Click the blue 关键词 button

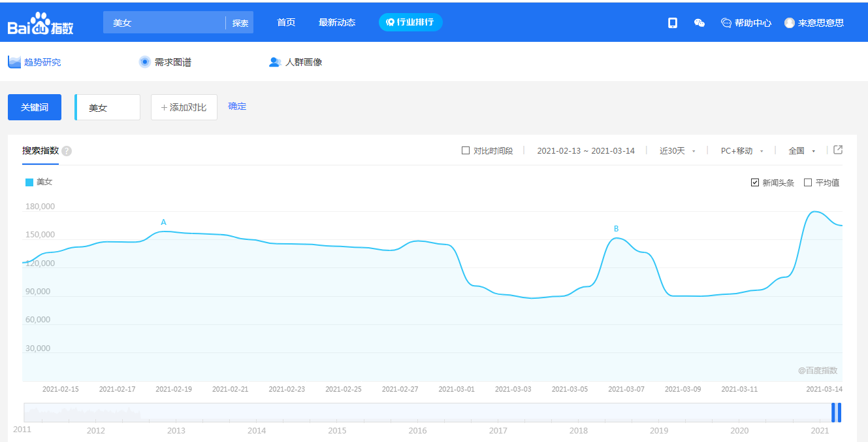coord(35,107)
